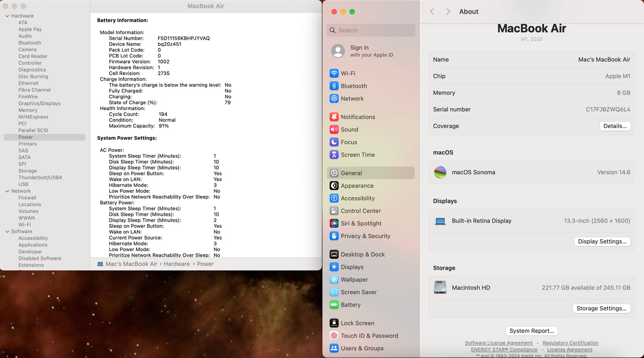Select Graphics/Displays in the hardware tree
The width and height of the screenshot is (644, 358).
(39, 103)
